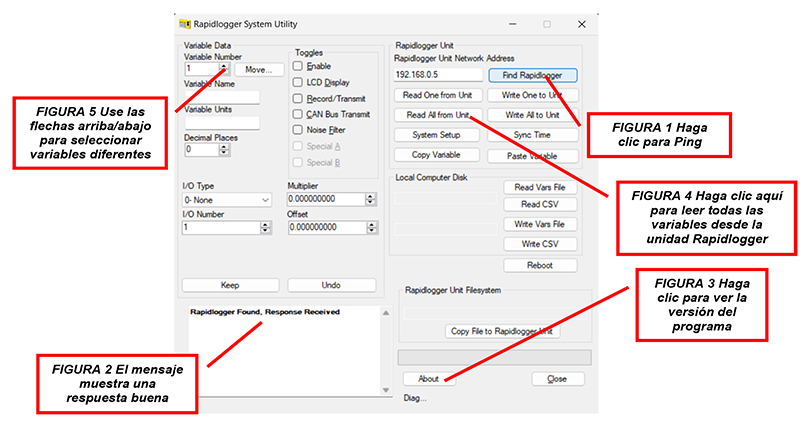Click the Read CSV button
The image size is (800, 432).
540,204
